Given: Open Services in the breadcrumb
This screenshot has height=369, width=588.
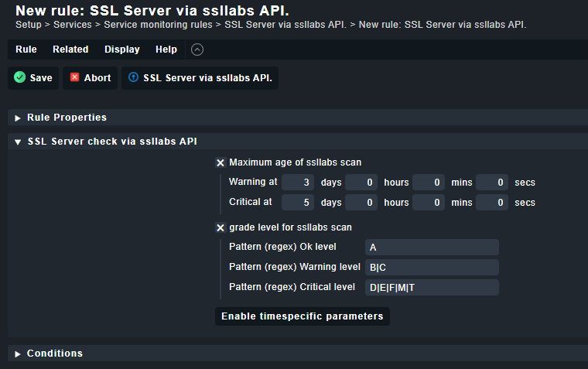Looking at the screenshot, I should click(73, 25).
